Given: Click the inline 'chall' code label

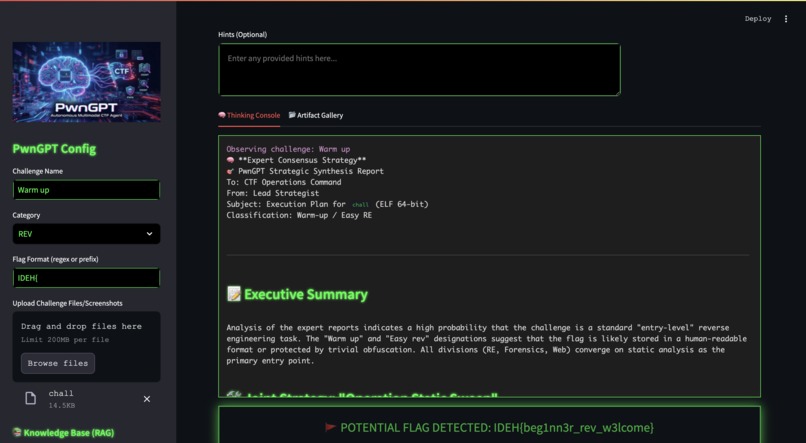Looking at the screenshot, I should click(x=360, y=205).
